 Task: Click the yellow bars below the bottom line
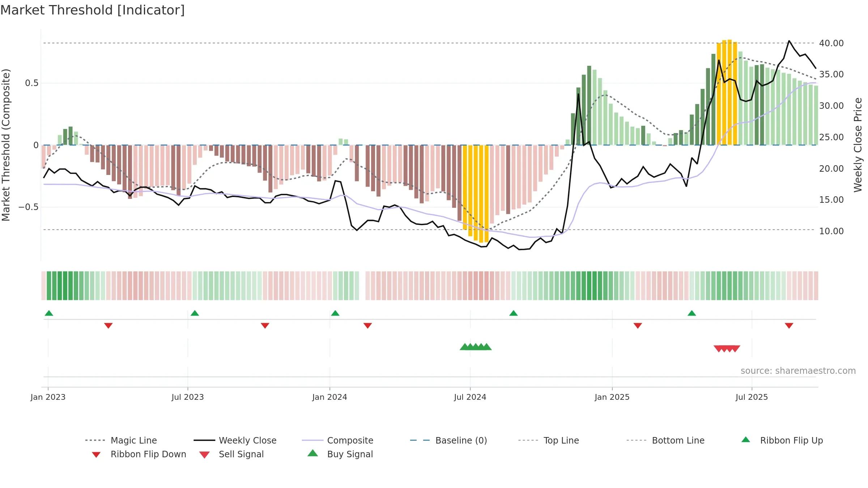click(476, 194)
